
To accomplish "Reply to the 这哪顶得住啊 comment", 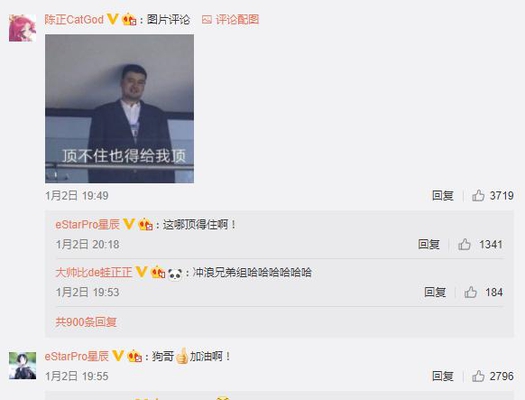I will (x=429, y=244).
